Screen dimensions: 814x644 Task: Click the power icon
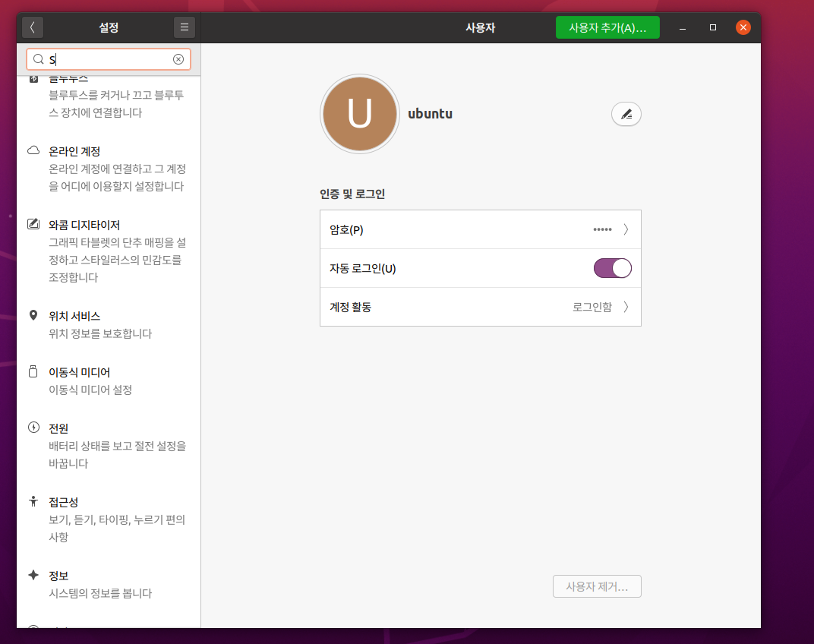coord(33,428)
